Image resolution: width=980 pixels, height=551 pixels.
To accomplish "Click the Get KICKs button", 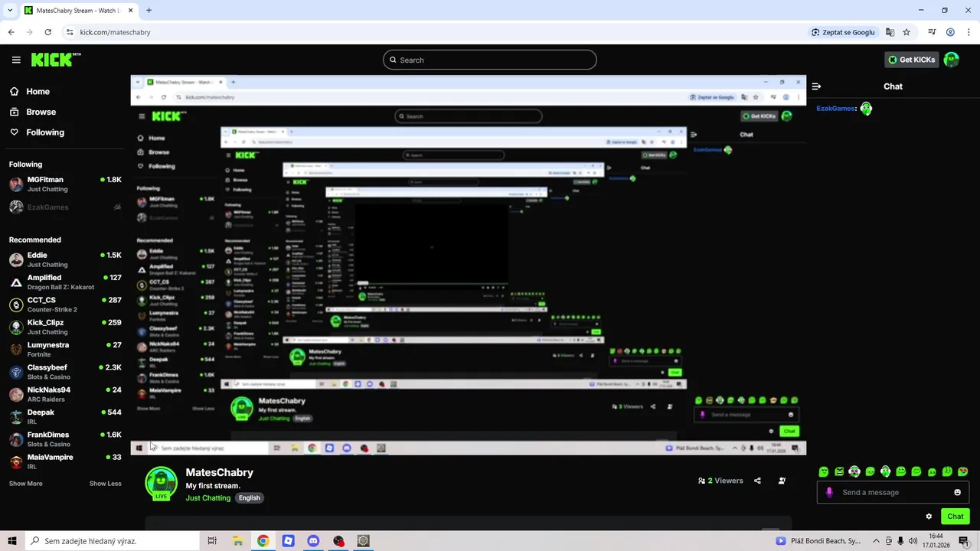I will (911, 60).
